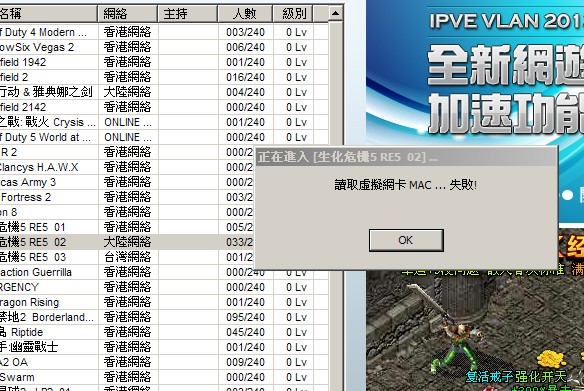Select the '危機5 RE5 01' room row
This screenshot has height=391, width=584.
coord(127,227)
